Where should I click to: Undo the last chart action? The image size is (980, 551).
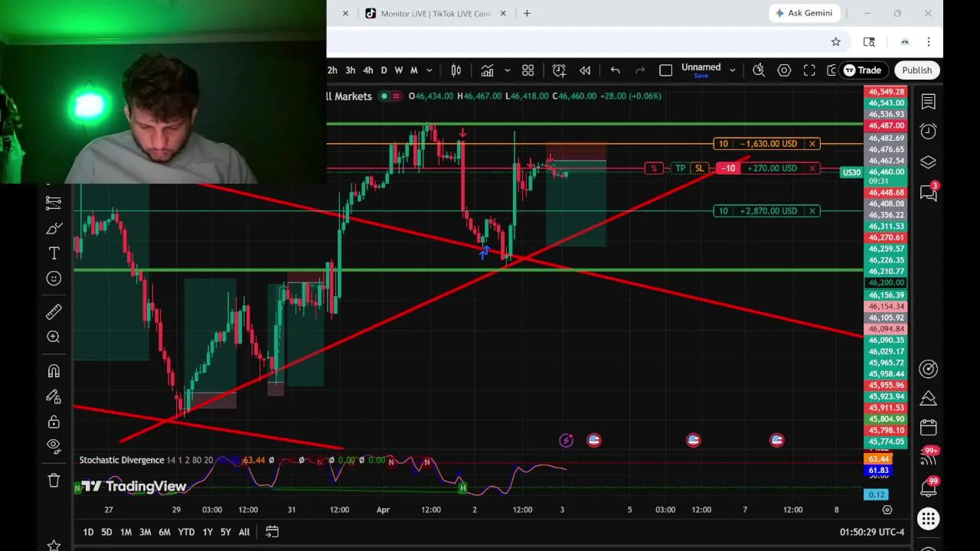pyautogui.click(x=615, y=70)
